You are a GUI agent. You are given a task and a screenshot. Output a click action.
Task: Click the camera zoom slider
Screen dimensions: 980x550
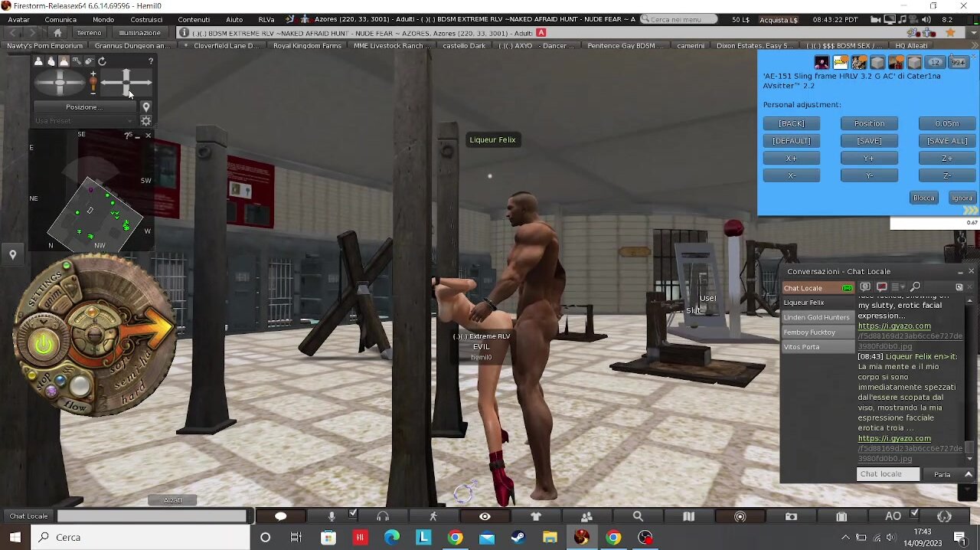tap(93, 82)
